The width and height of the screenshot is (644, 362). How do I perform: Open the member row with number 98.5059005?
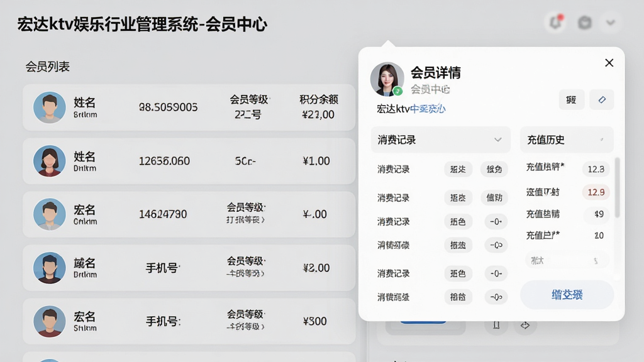tap(189, 107)
